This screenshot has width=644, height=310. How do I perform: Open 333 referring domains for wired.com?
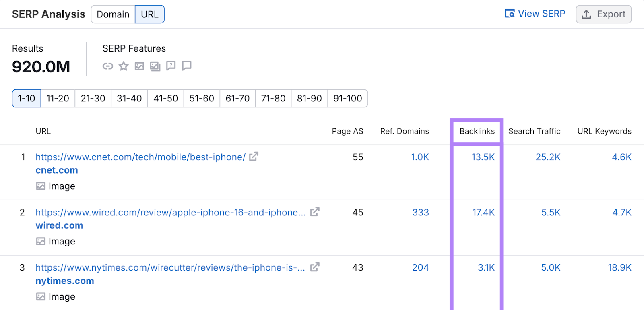(421, 212)
